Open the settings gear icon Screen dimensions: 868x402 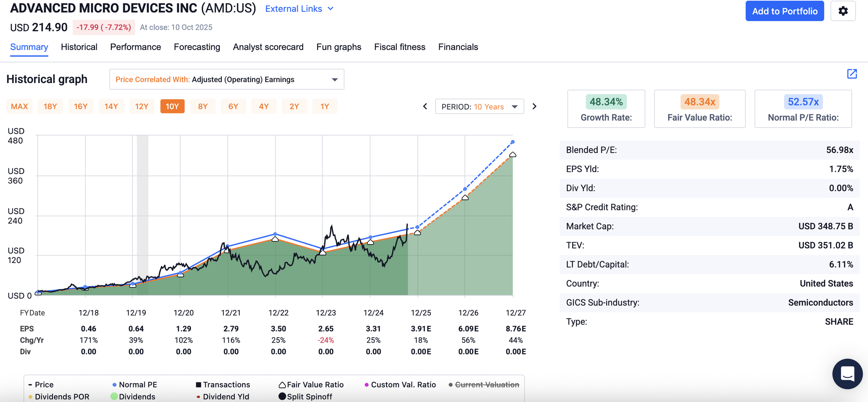click(x=843, y=11)
